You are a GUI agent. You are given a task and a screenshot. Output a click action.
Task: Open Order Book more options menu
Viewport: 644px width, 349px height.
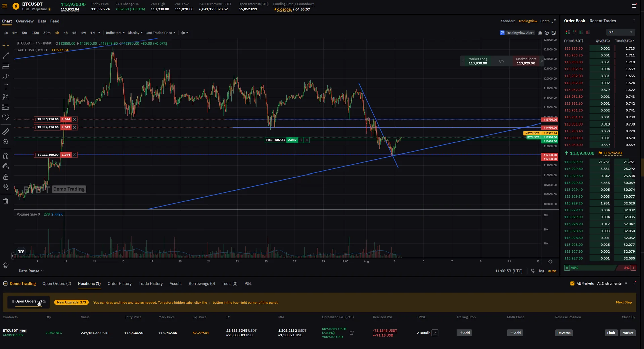pos(634,21)
